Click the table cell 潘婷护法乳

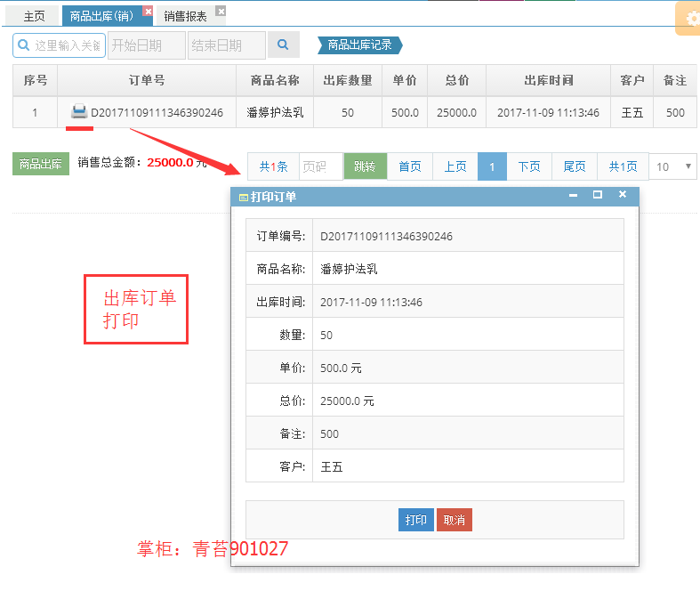click(x=275, y=112)
